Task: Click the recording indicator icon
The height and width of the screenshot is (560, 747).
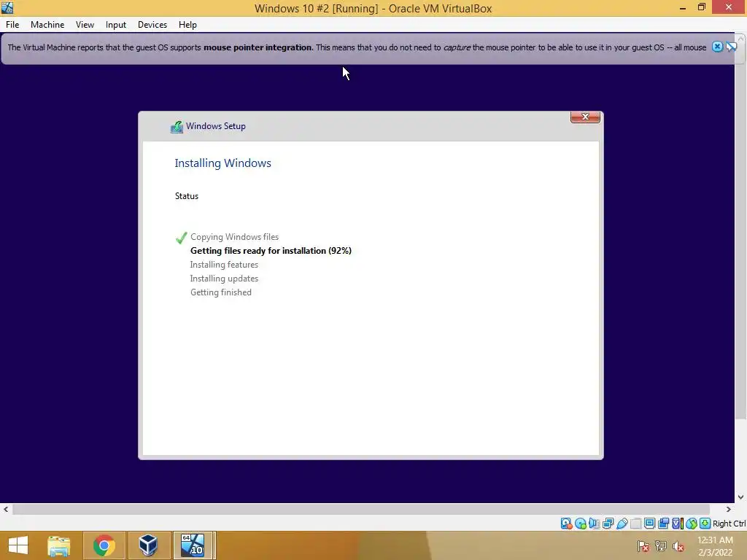Action: 663,524
